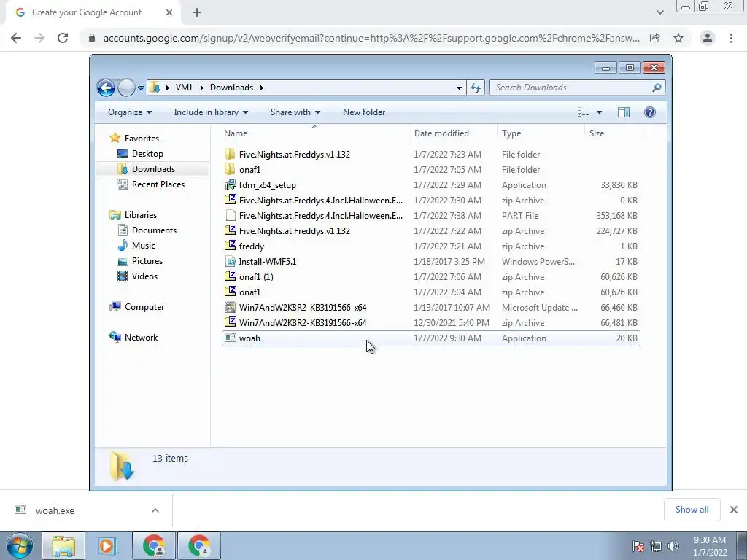Open the Chrome profile avatar icon
Image resolution: width=747 pixels, height=560 pixels.
[708, 38]
